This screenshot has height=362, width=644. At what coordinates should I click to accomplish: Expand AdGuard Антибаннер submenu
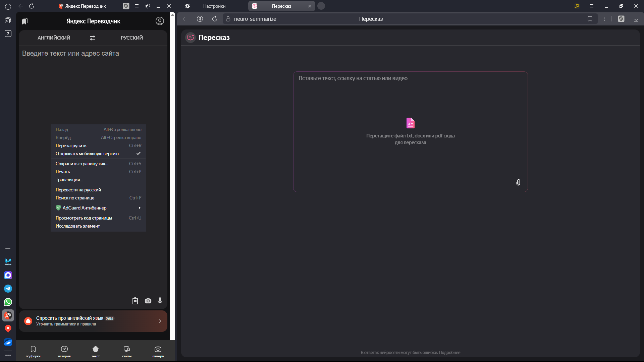98,208
